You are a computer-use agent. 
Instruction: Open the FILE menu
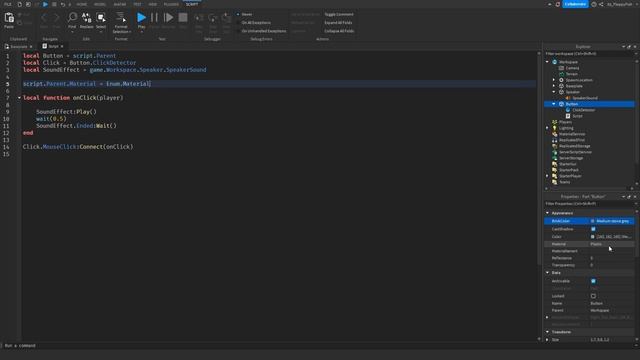coord(8,4)
